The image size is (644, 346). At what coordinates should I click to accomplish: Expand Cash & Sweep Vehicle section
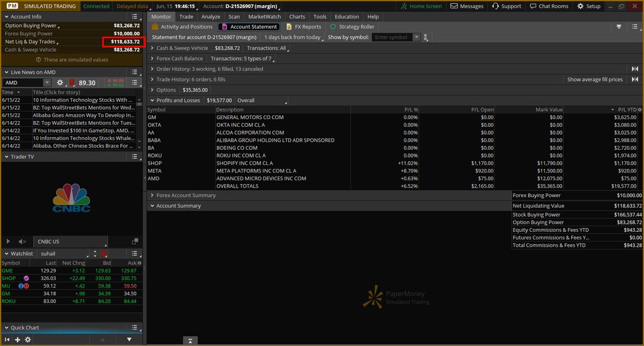(152, 48)
